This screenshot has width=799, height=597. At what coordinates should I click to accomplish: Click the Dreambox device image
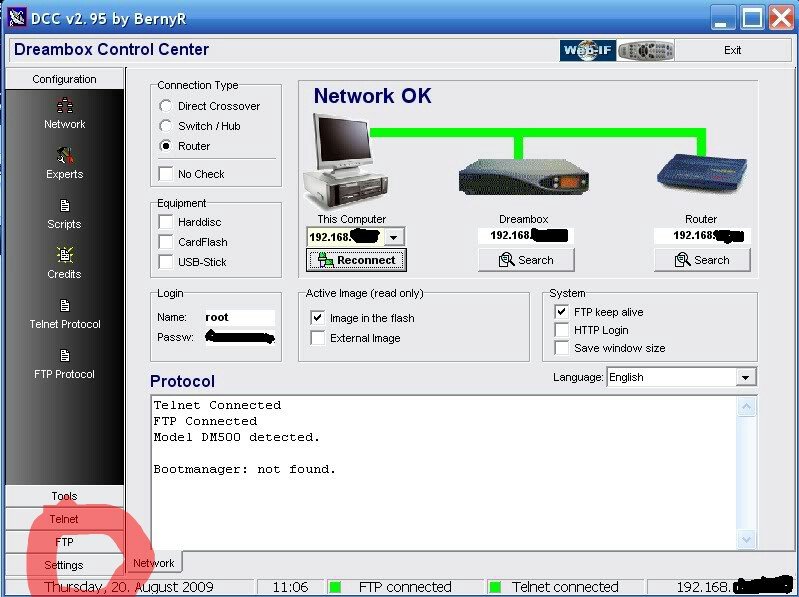[x=523, y=177]
